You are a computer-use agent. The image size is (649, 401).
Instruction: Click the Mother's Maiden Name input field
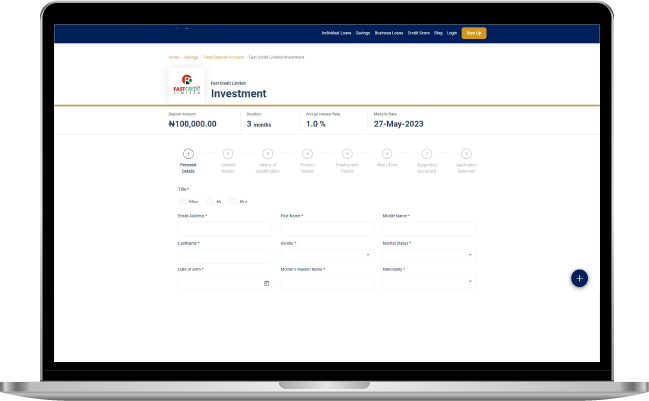click(x=327, y=282)
